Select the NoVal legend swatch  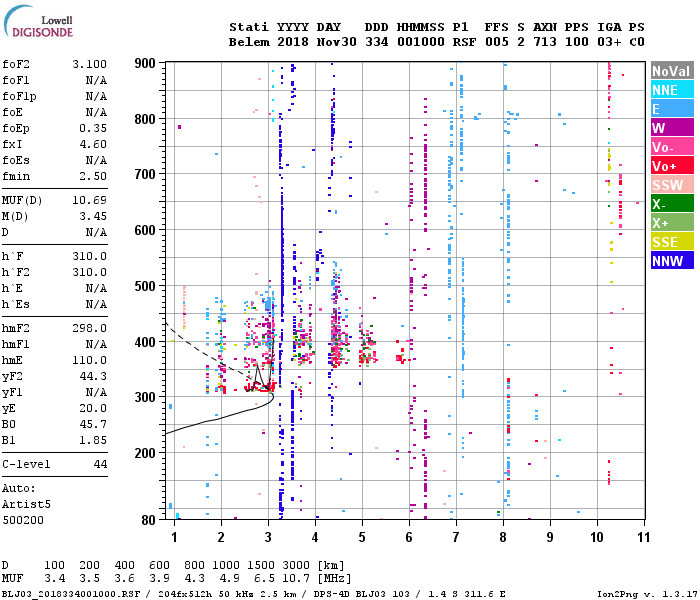[672, 71]
